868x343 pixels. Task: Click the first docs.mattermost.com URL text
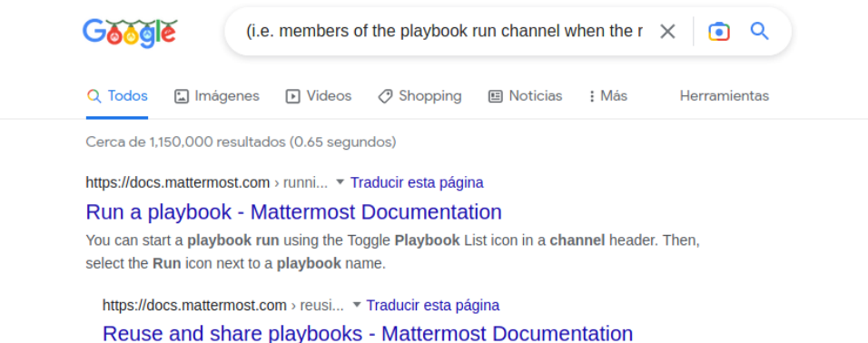pos(178,182)
